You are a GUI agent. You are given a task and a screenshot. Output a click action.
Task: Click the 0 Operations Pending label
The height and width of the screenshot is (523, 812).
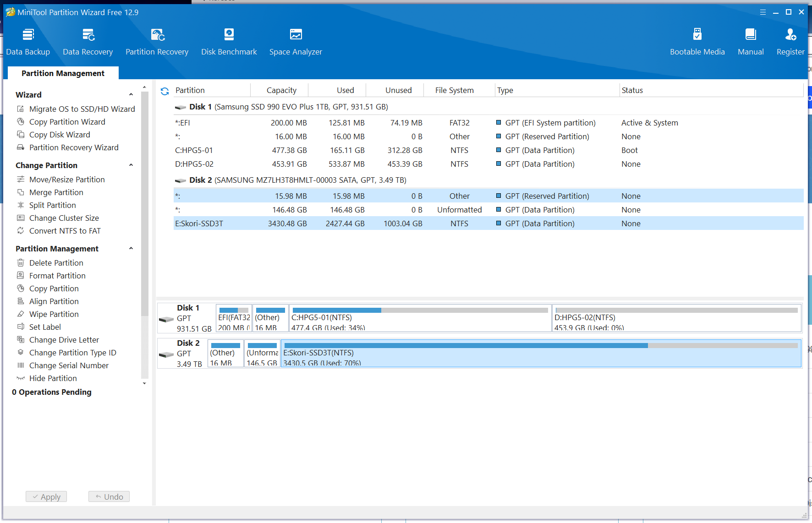point(52,392)
